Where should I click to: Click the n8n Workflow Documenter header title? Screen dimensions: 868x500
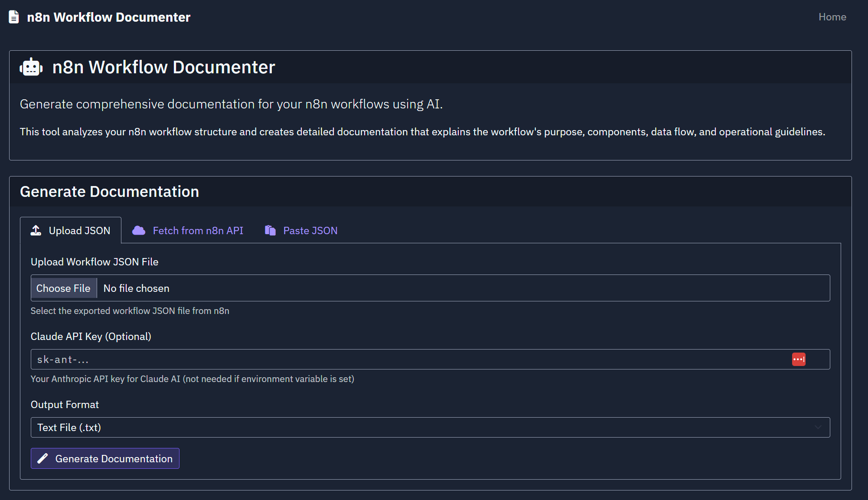(x=108, y=17)
